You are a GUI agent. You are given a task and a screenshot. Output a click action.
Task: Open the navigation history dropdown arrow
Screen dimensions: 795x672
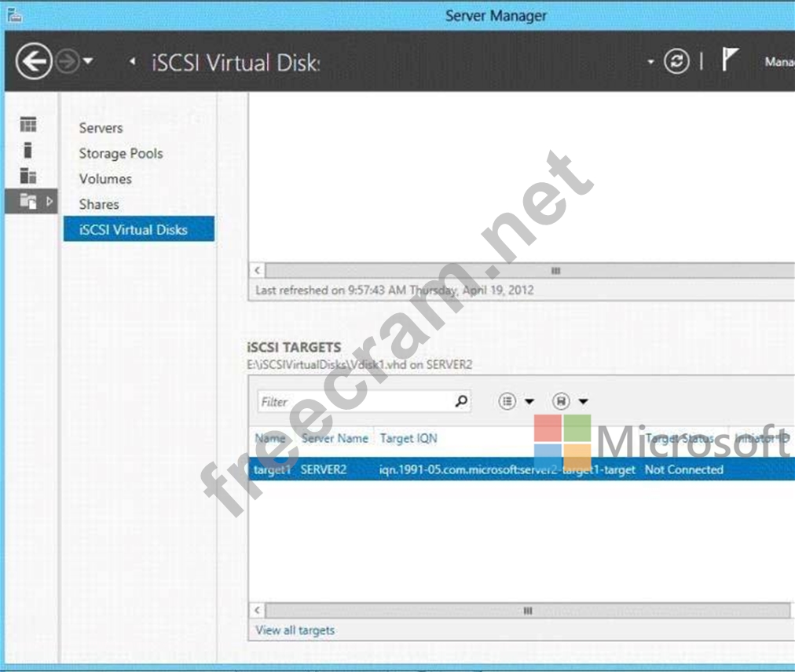click(88, 61)
